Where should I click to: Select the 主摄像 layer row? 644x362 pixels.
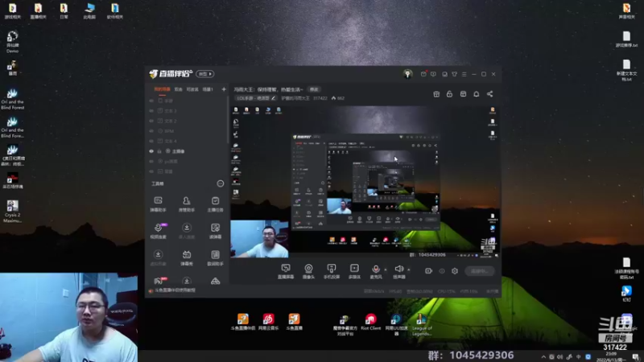pyautogui.click(x=187, y=151)
